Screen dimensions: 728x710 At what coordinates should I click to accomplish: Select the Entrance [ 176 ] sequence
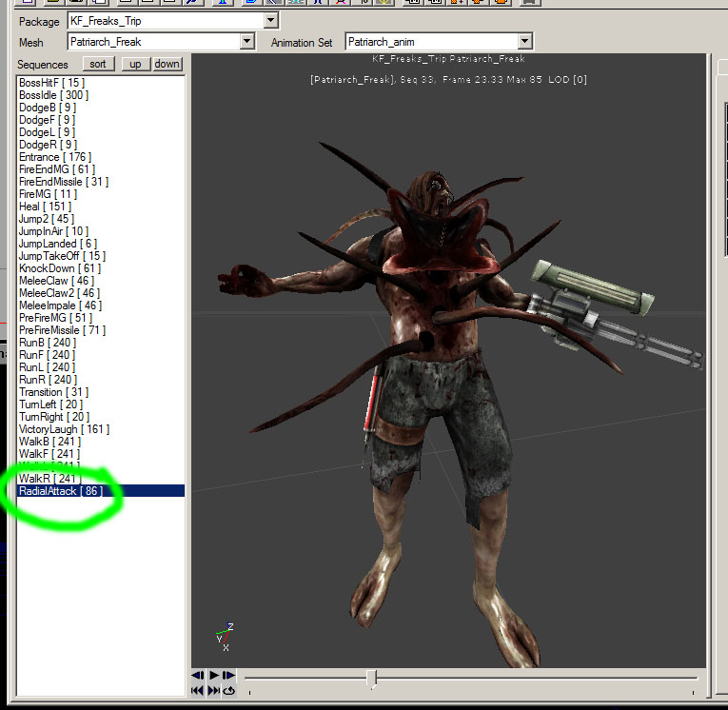click(x=100, y=157)
